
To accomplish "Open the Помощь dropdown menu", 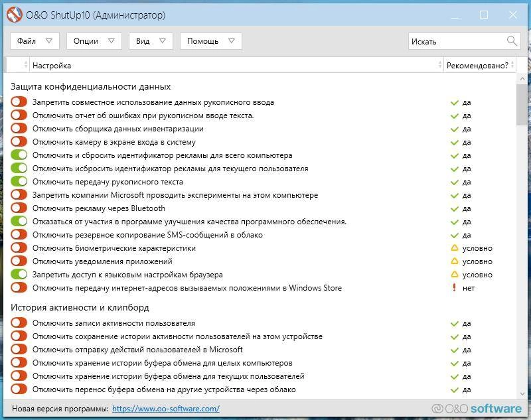I will 210,41.
